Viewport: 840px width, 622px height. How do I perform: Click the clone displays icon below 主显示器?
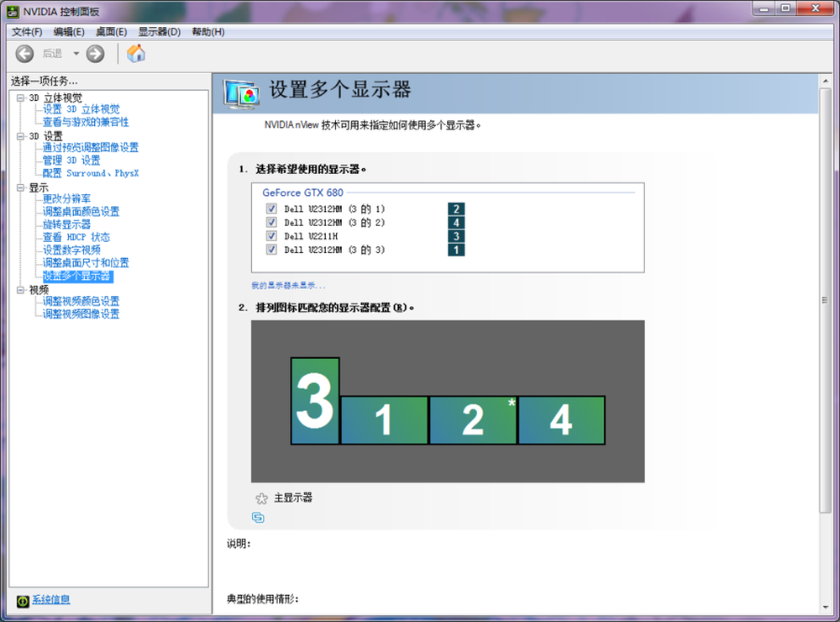[258, 518]
